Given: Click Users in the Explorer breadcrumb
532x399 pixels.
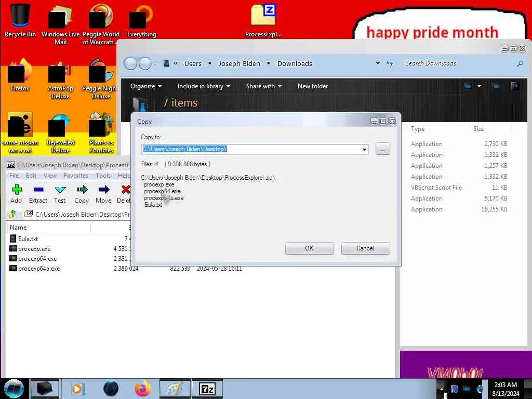Looking at the screenshot, I should click(x=193, y=63).
